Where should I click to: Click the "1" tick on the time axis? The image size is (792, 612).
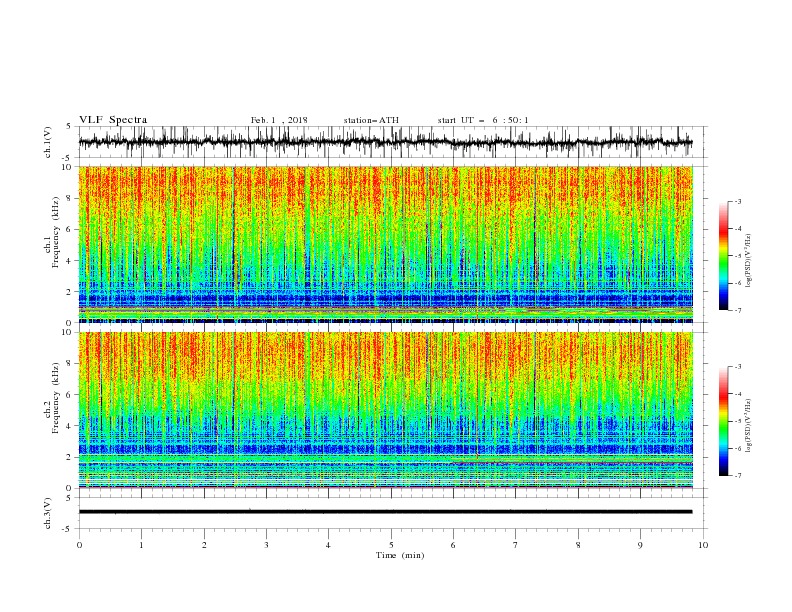click(x=141, y=545)
